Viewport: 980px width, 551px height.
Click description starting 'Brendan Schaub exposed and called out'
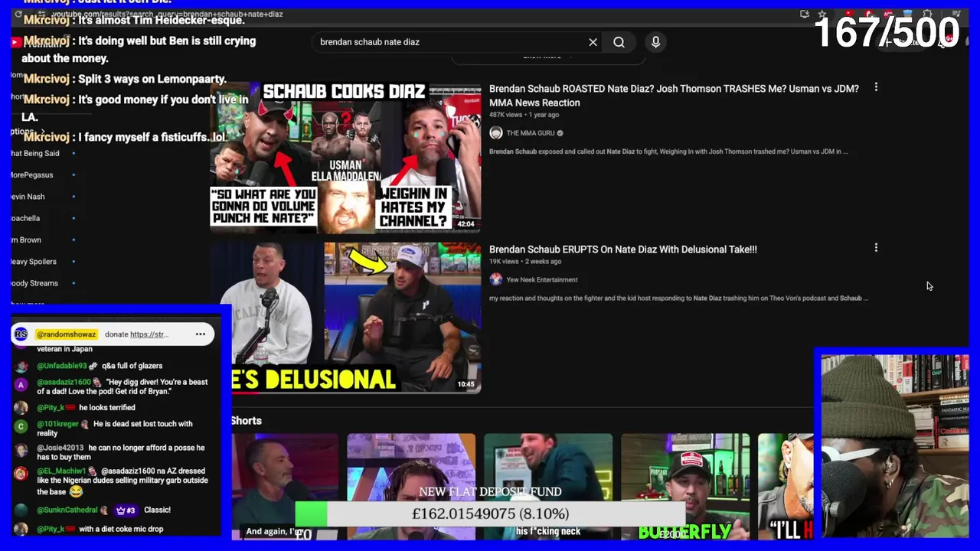(668, 152)
